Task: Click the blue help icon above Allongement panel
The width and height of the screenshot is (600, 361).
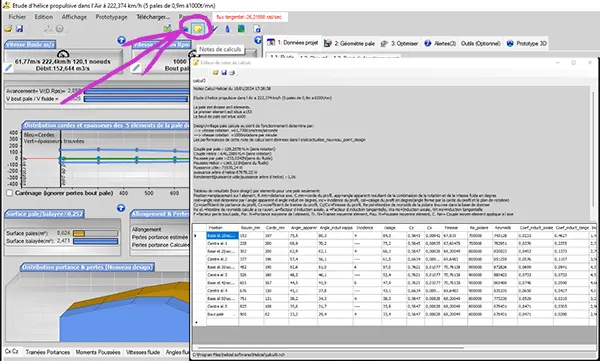Action: pyautogui.click(x=121, y=208)
